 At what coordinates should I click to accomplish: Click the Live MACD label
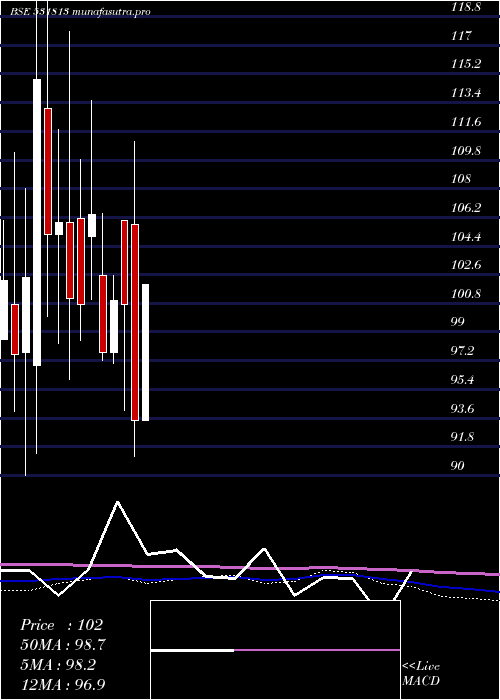tap(421, 673)
